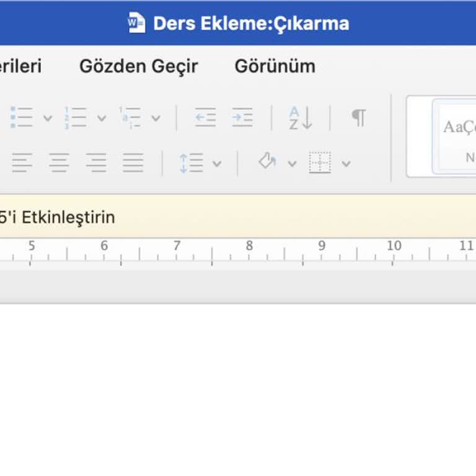Open the shading color dropdown
The width and height of the screenshot is (476, 476).
[292, 164]
